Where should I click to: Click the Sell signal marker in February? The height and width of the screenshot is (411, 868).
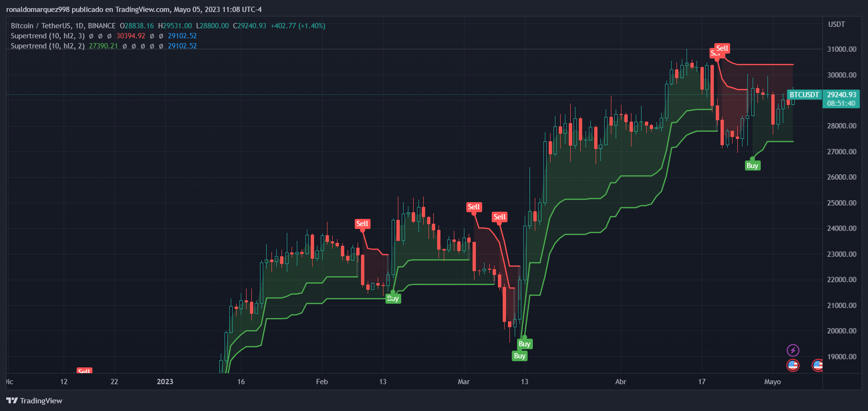coord(362,224)
